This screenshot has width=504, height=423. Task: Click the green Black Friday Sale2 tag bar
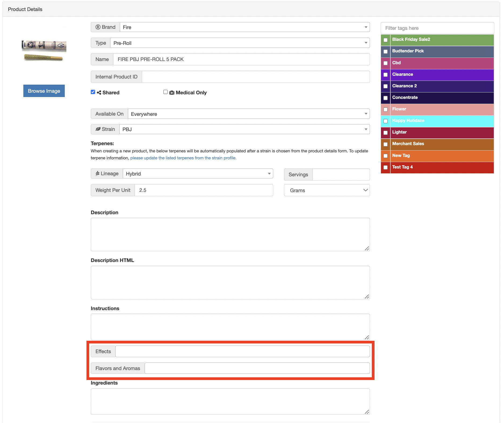[x=442, y=40]
